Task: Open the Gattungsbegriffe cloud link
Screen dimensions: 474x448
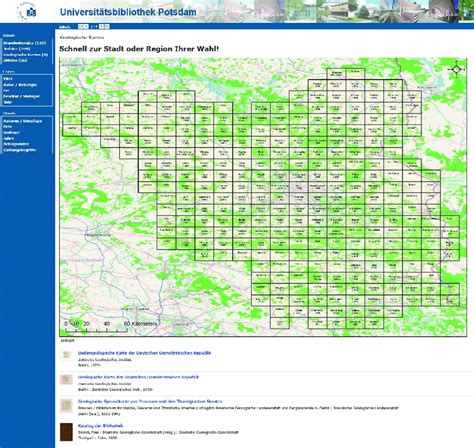Action: 19,150
